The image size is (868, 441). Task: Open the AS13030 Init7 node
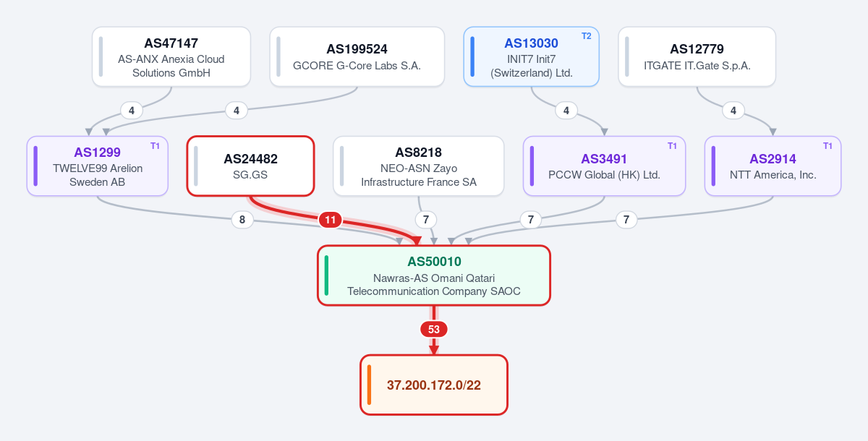[532, 56]
